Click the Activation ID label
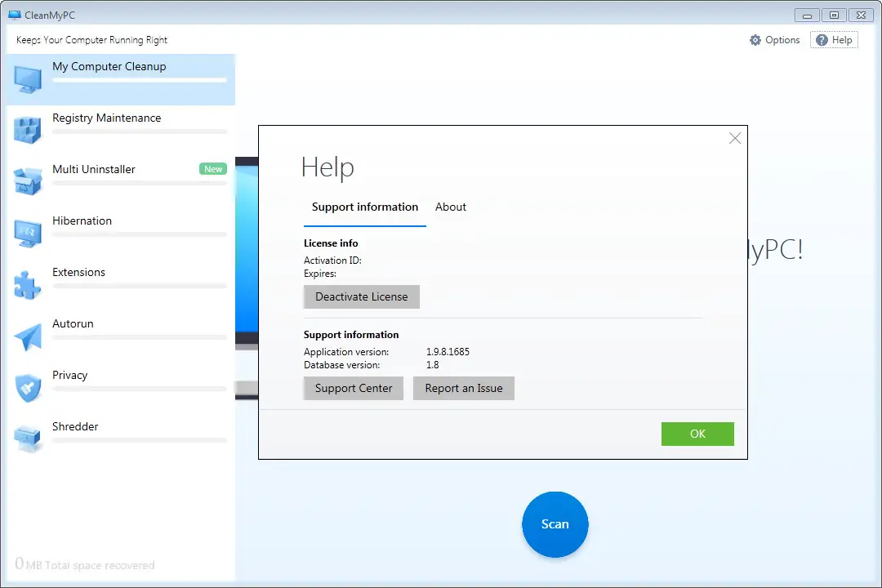 (x=332, y=261)
